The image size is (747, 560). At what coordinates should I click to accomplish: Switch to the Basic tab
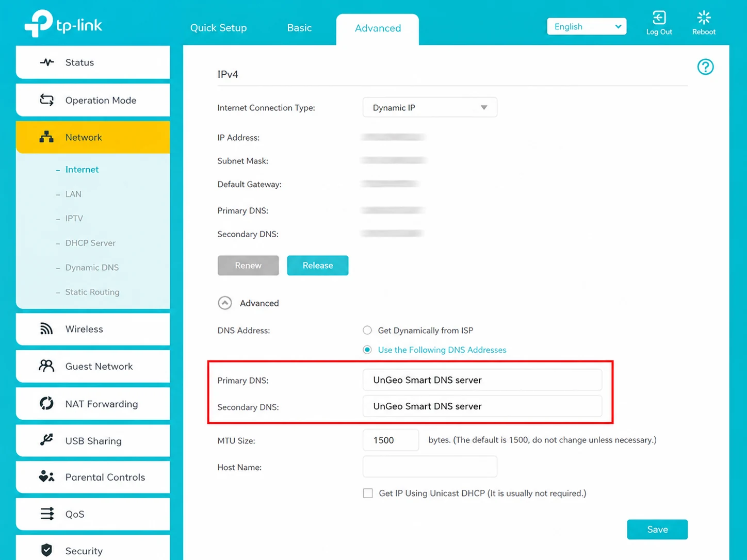pos(299,28)
